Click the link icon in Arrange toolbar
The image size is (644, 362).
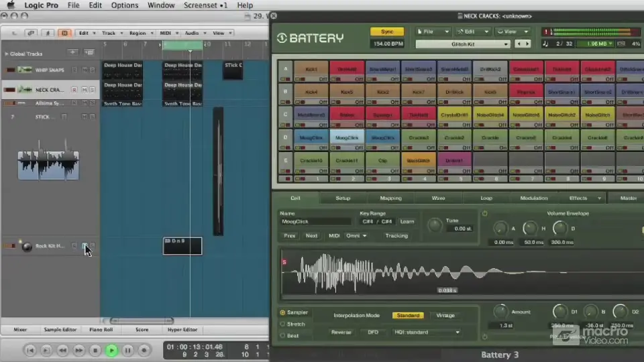[31, 33]
